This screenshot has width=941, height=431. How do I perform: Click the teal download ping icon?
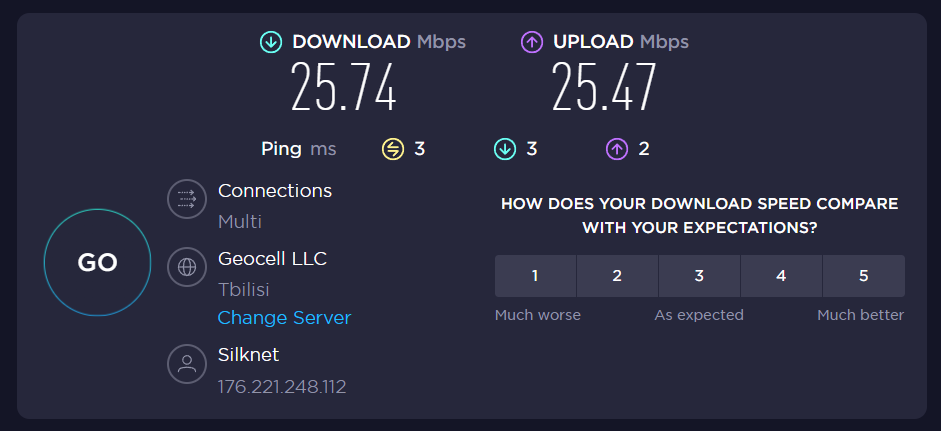click(504, 149)
